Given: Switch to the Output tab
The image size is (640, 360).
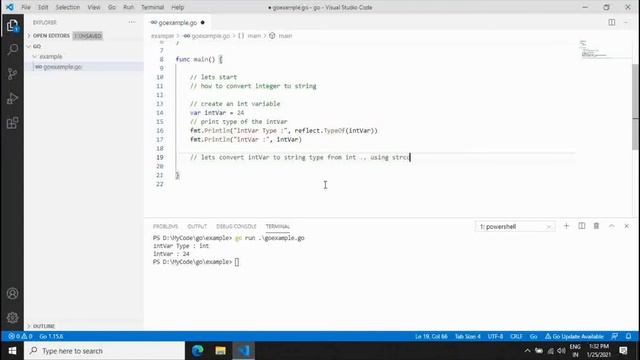Looking at the screenshot, I should (x=197, y=226).
